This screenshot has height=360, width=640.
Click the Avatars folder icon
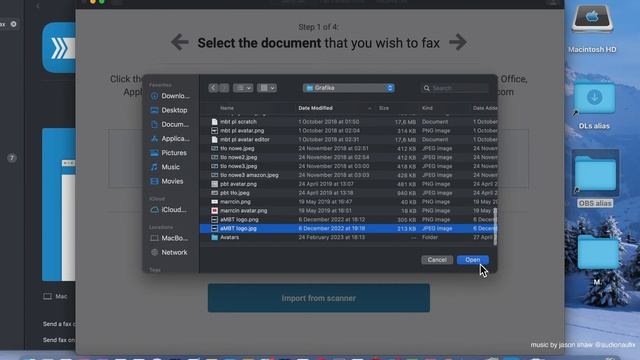(x=214, y=237)
